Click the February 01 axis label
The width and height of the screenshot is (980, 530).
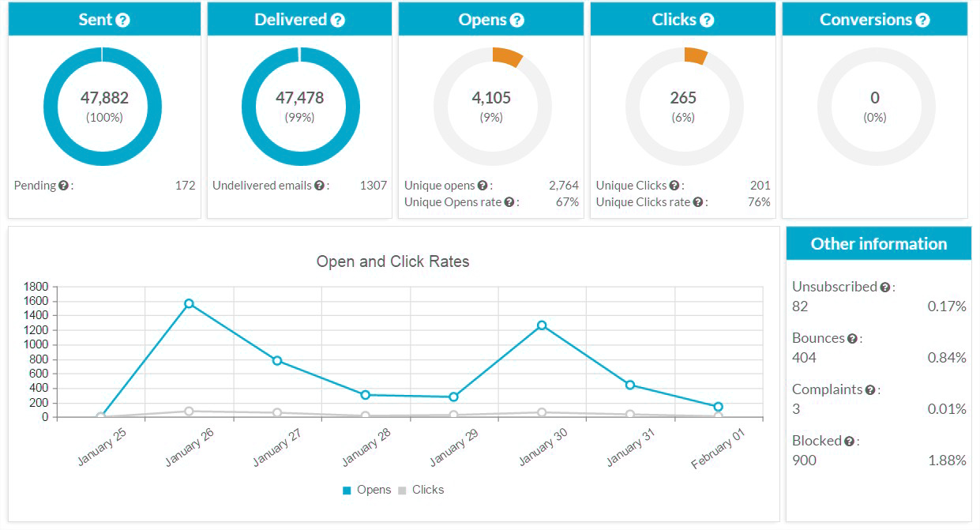coord(717,451)
